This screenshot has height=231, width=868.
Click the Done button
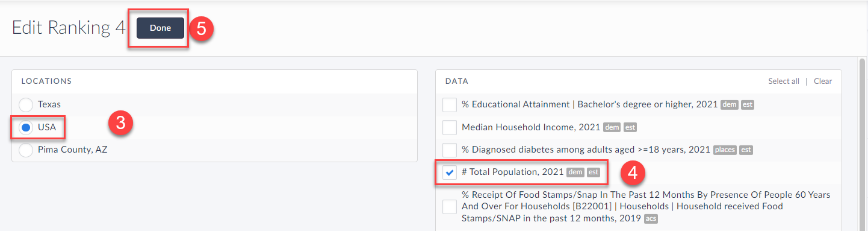coord(160,28)
